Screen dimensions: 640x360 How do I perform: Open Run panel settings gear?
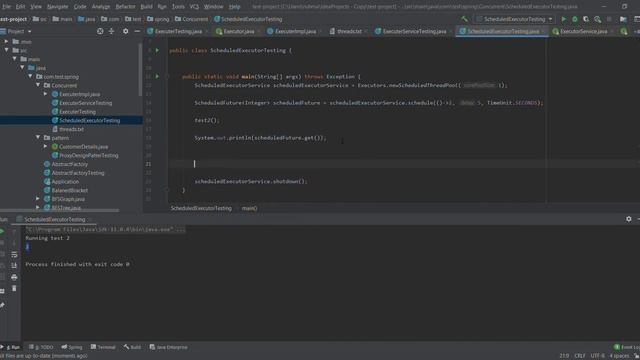tap(629, 219)
